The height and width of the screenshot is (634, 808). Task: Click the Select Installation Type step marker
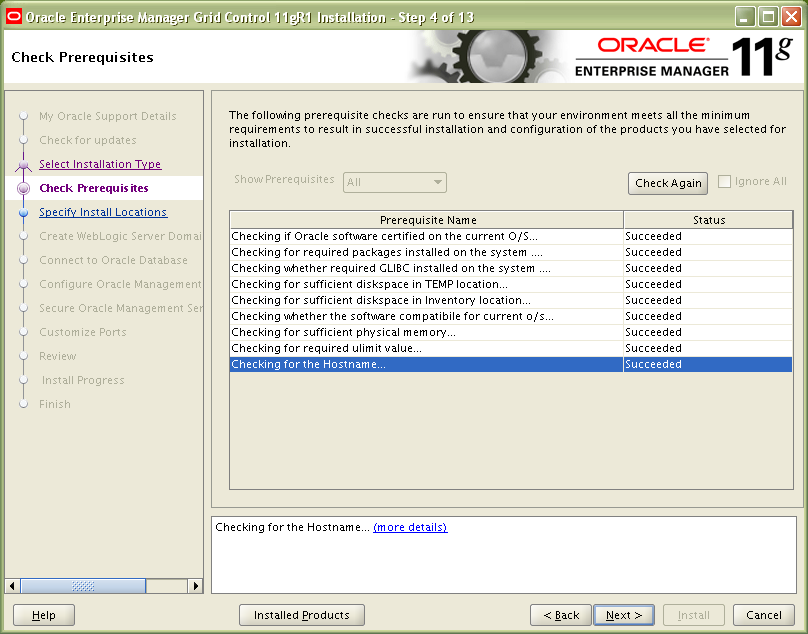click(x=23, y=165)
